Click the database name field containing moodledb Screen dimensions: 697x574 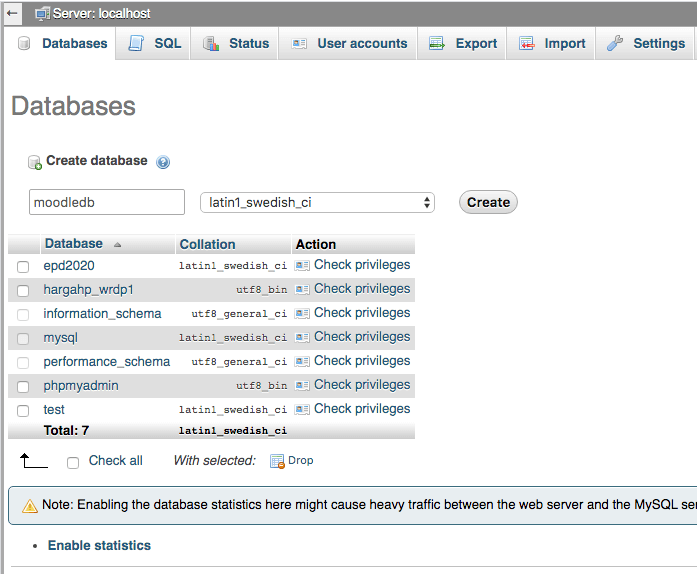[107, 202]
